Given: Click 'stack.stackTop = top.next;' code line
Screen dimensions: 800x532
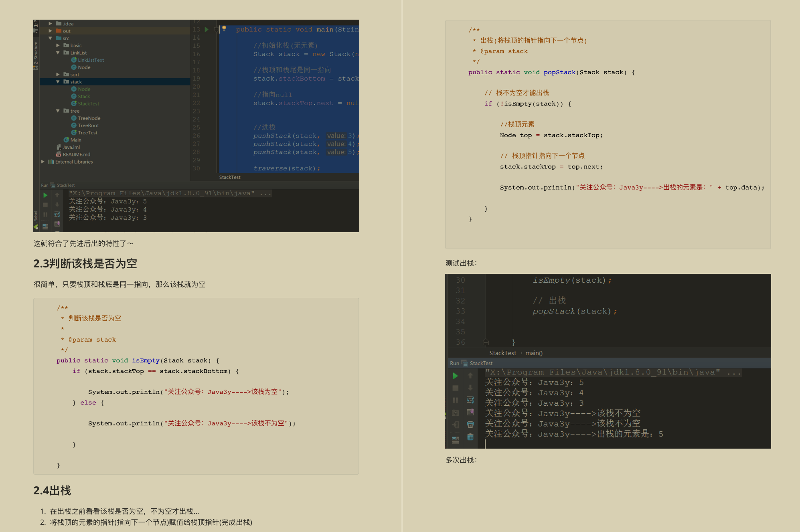Looking at the screenshot, I should click(551, 167).
